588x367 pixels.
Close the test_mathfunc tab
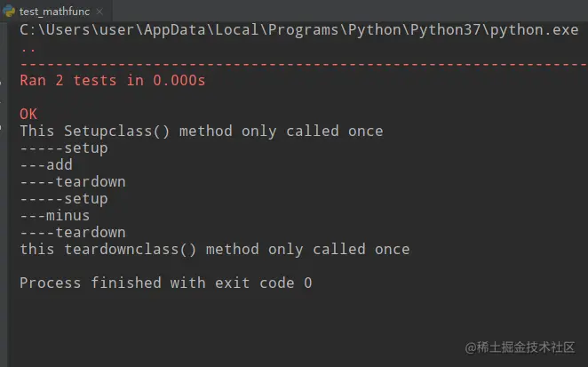coord(98,11)
